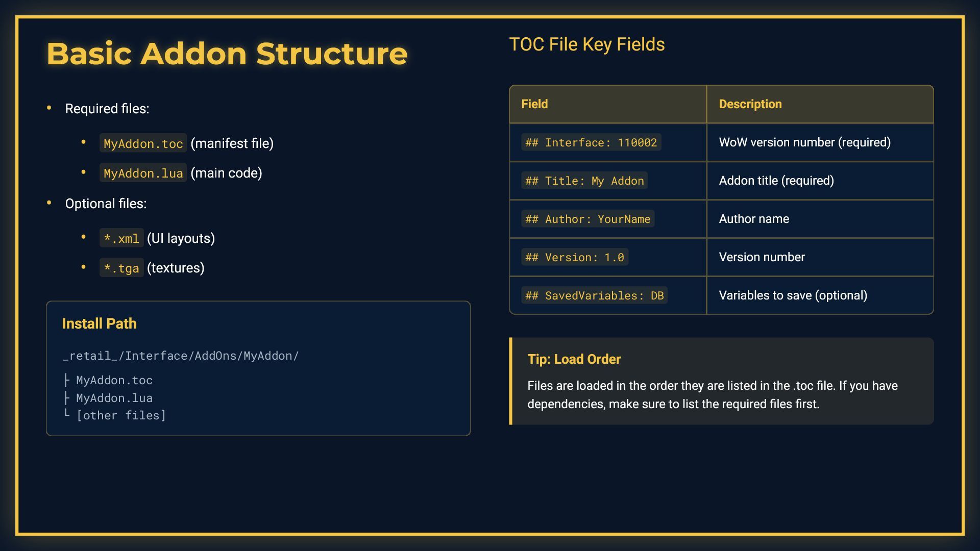Select the ## Author: YourName cell
This screenshot has width=980, height=551.
point(608,219)
